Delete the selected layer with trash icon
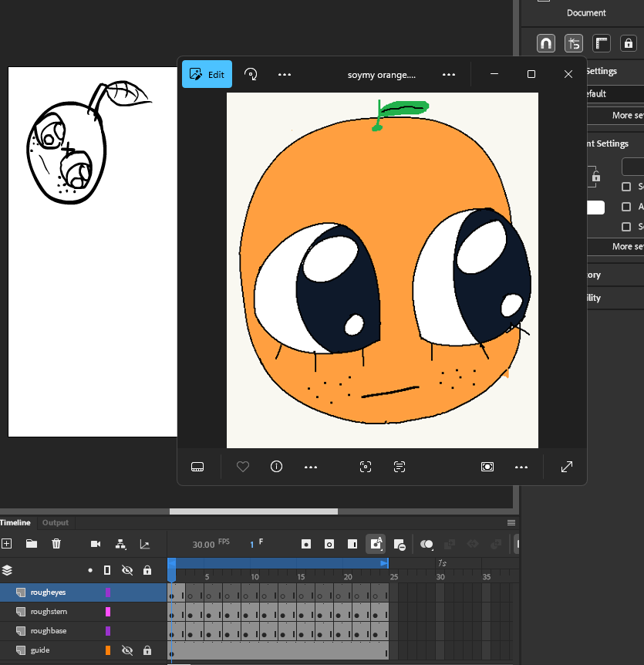Viewport: 644px width, 665px height. point(56,544)
